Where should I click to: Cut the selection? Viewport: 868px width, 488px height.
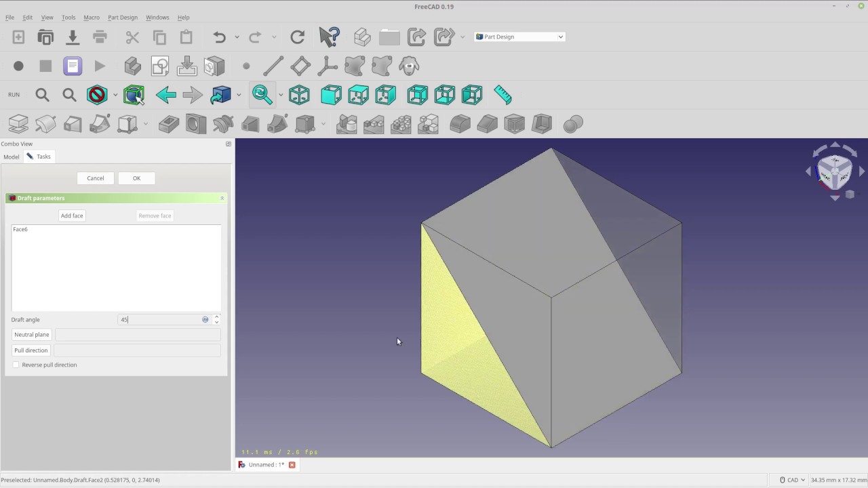click(x=132, y=37)
